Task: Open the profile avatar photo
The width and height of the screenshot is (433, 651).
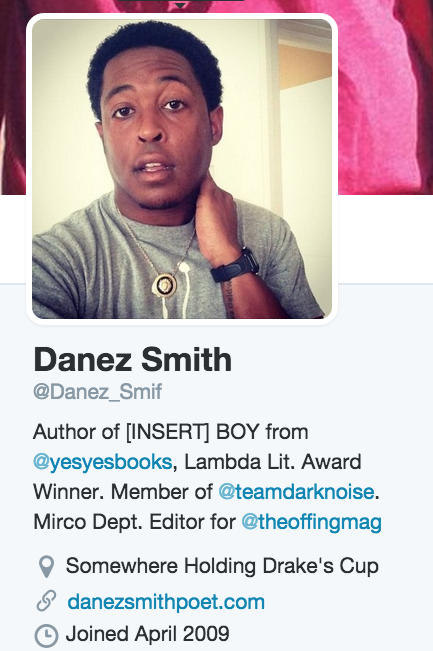Action: pos(182,169)
